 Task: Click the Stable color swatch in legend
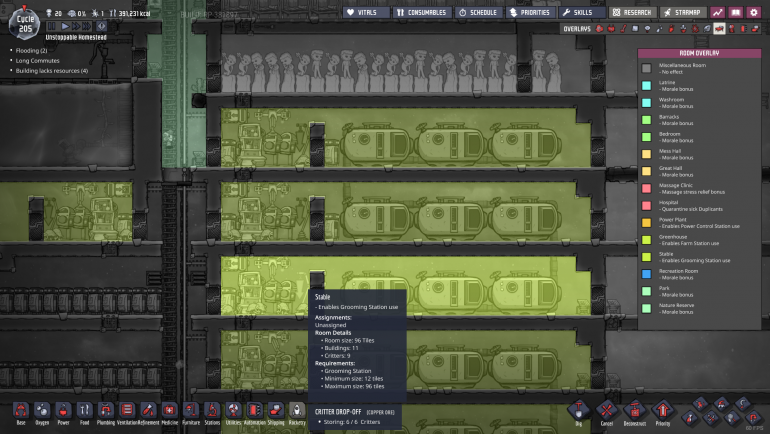coord(647,256)
